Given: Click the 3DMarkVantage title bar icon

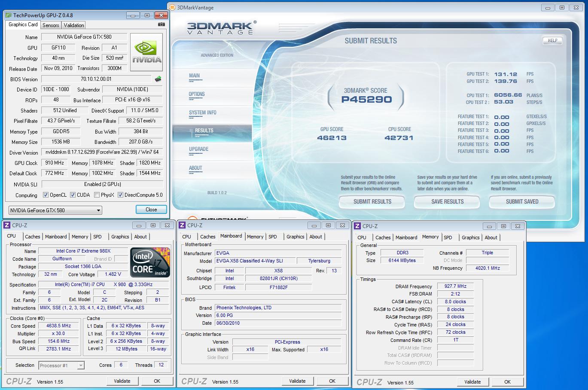Looking at the screenshot, I should click(172, 7).
